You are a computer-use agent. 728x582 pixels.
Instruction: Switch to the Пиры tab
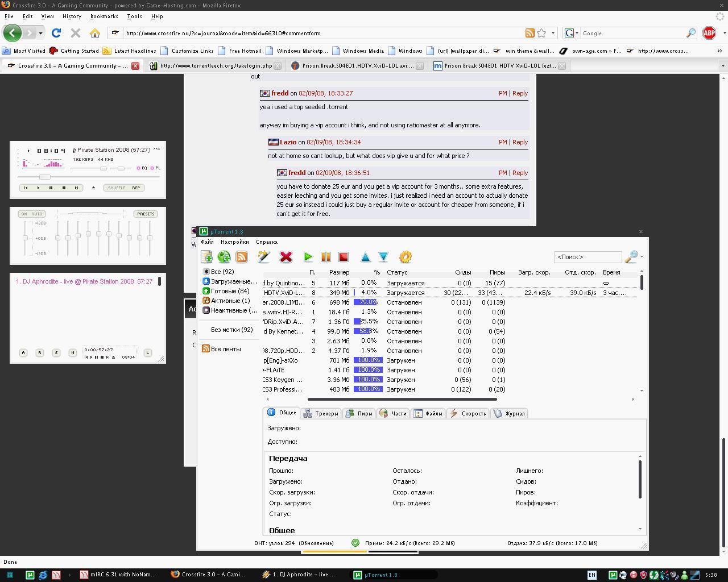(x=359, y=413)
